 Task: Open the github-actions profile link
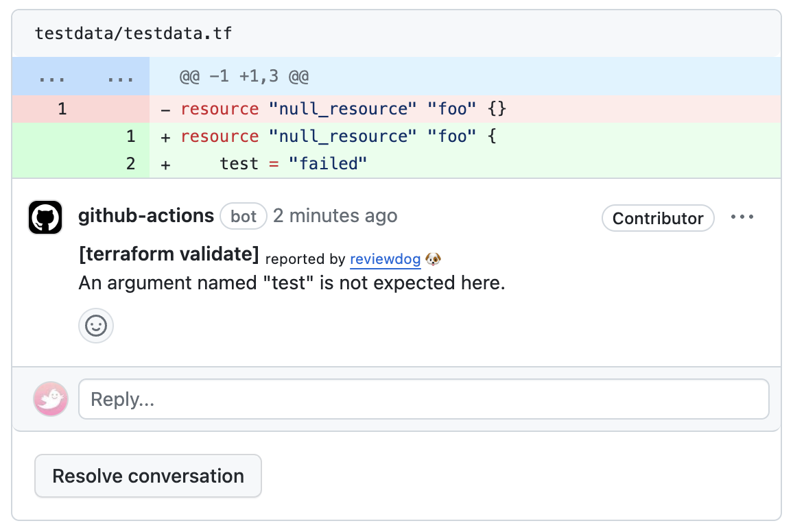pyautogui.click(x=146, y=216)
